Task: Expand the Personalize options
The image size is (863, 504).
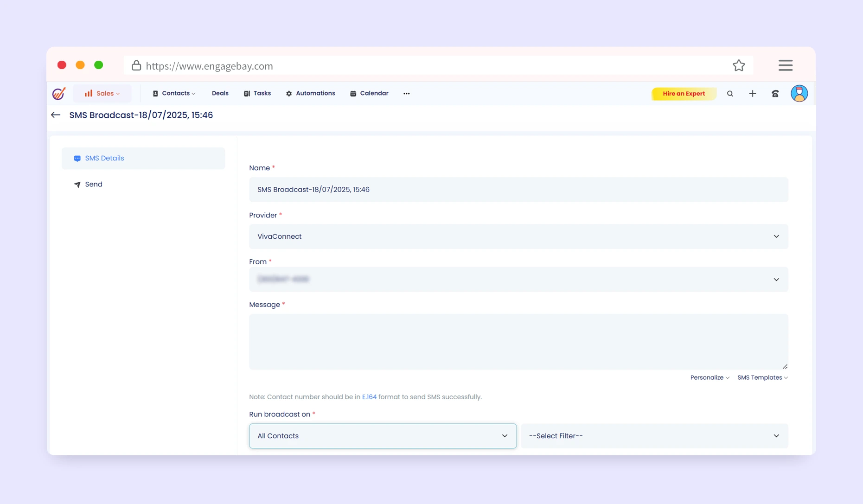Action: [709, 378]
